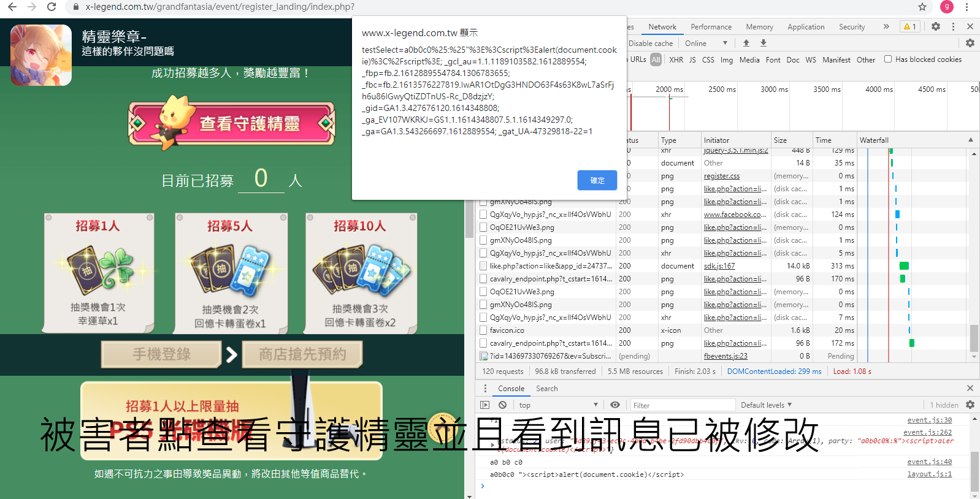Open Network panel settings gear
Screen dimensions: 980x499
pos(970,43)
